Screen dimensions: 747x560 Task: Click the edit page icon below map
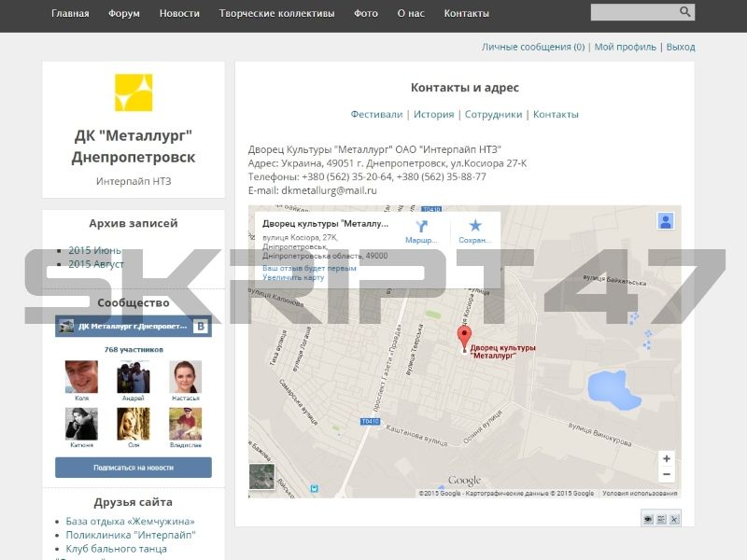[661, 519]
